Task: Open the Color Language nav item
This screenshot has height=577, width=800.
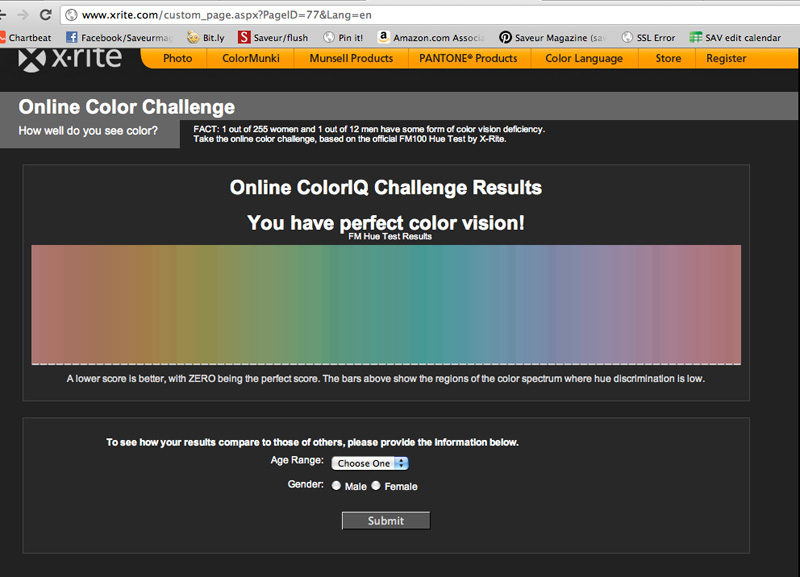Action: pyautogui.click(x=583, y=58)
